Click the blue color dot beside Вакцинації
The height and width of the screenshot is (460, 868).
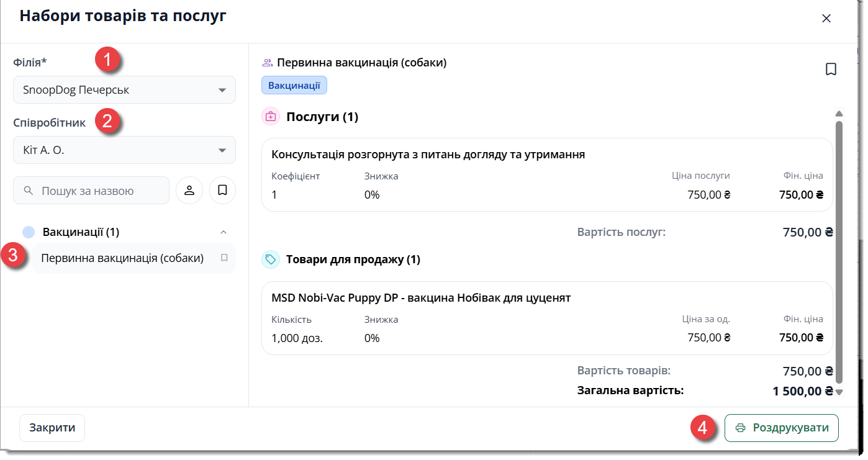point(29,232)
